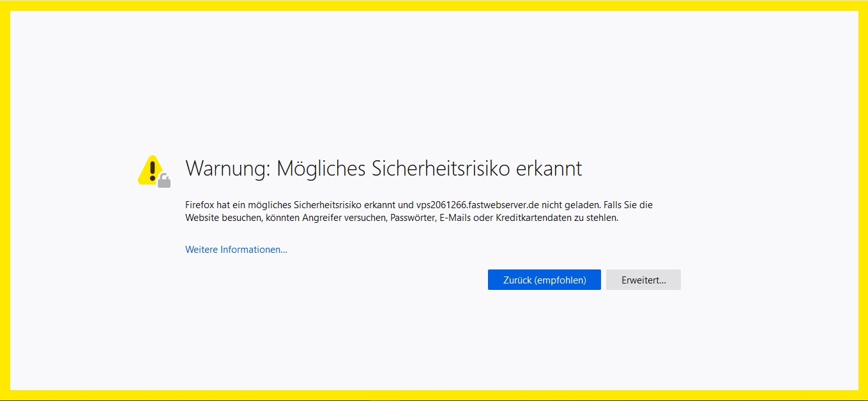Click the gray broken padlock icon
Screen dimensions: 868x401
click(x=164, y=181)
